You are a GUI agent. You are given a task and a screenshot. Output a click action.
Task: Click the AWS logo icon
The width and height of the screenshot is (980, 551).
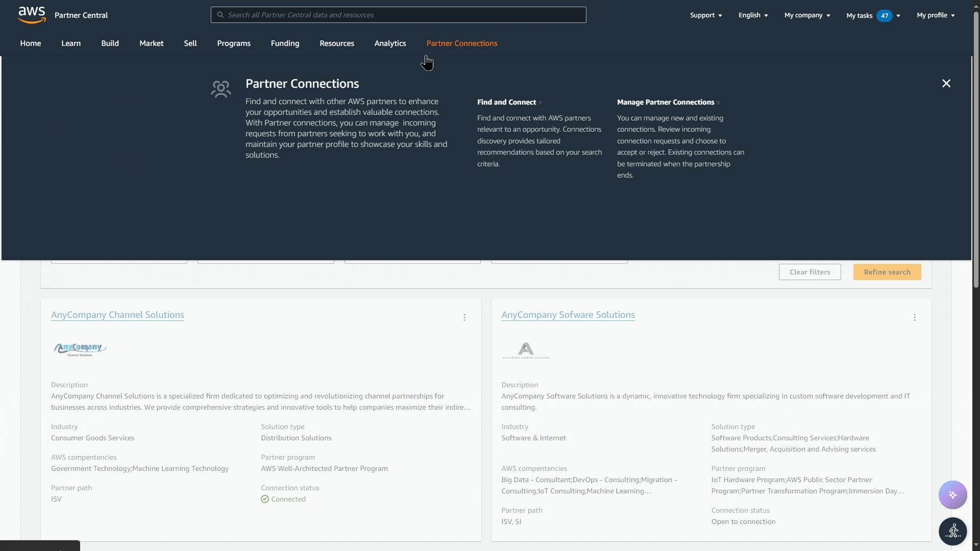32,15
